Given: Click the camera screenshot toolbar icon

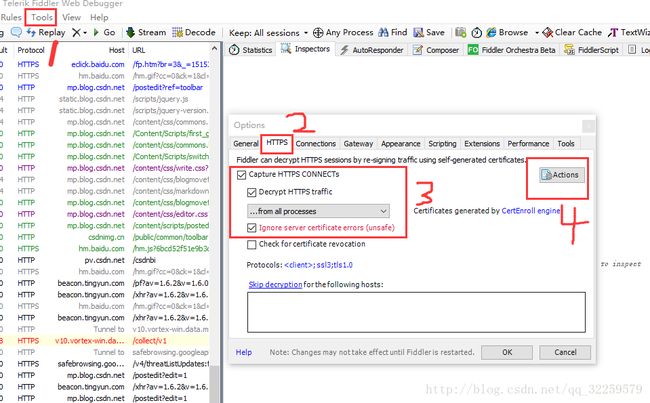Looking at the screenshot, I should tap(461, 32).
